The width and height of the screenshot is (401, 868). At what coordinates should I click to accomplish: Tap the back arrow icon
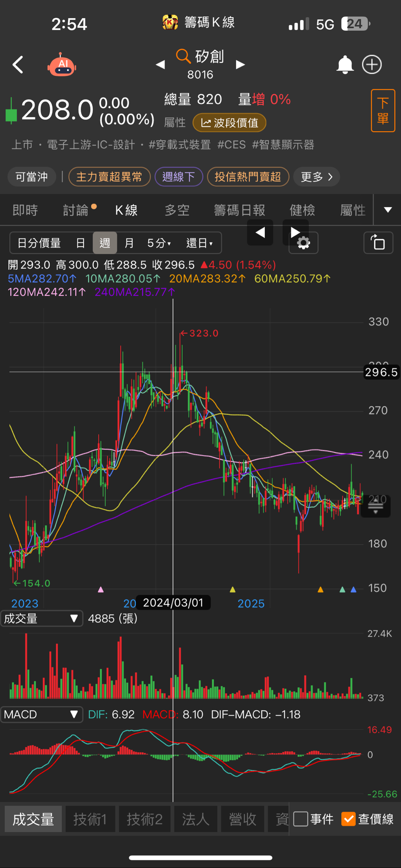(18, 65)
